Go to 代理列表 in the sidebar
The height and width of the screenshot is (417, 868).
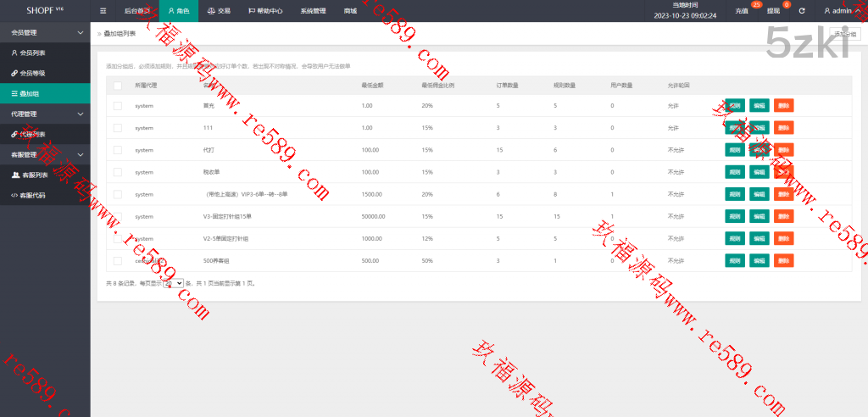32,134
